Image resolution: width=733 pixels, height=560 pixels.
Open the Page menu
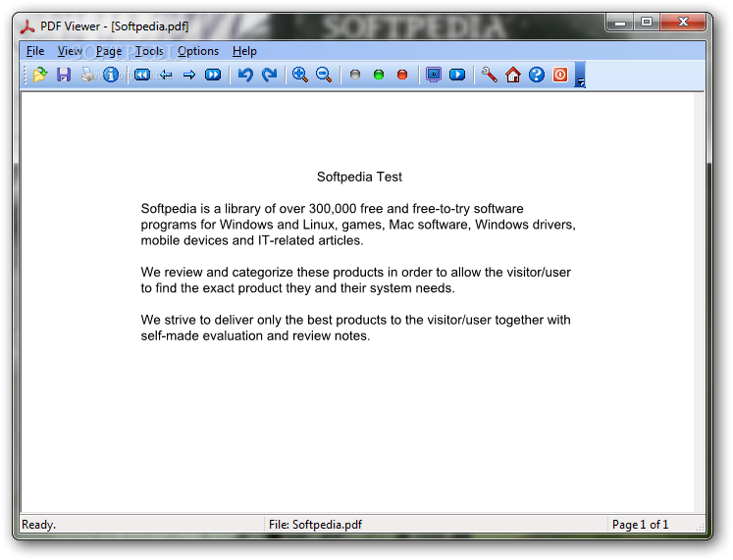click(109, 51)
